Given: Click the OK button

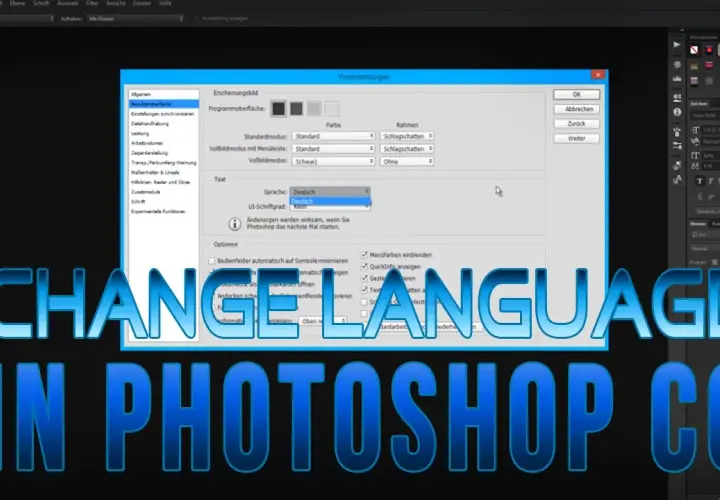Looking at the screenshot, I should 576,95.
